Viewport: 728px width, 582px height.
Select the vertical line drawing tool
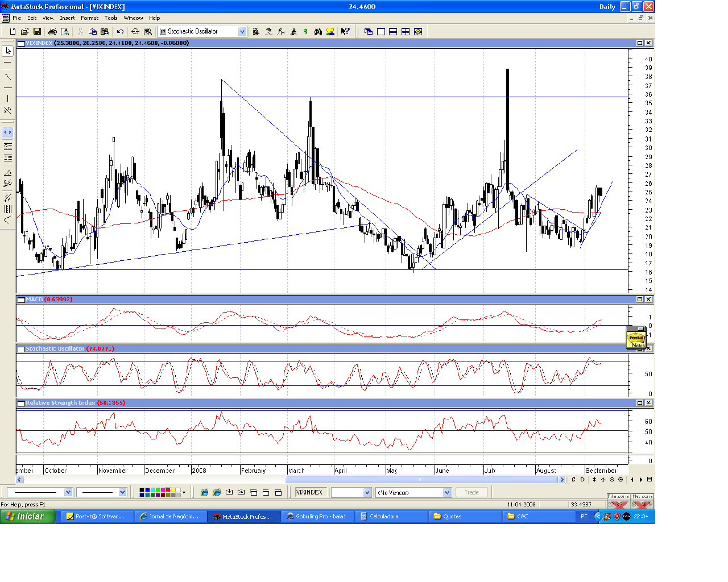8,99
